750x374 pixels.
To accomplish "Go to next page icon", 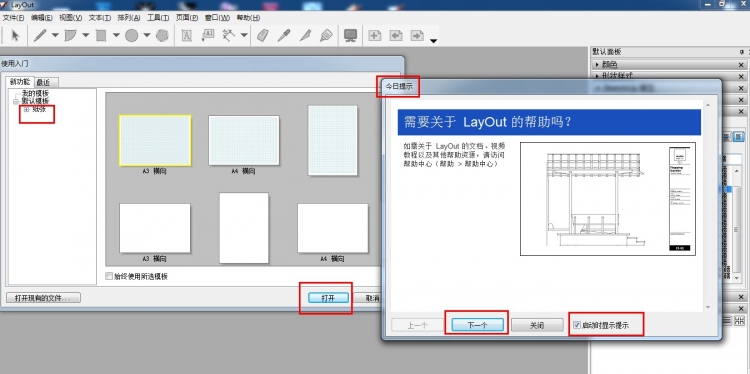I will click(417, 35).
